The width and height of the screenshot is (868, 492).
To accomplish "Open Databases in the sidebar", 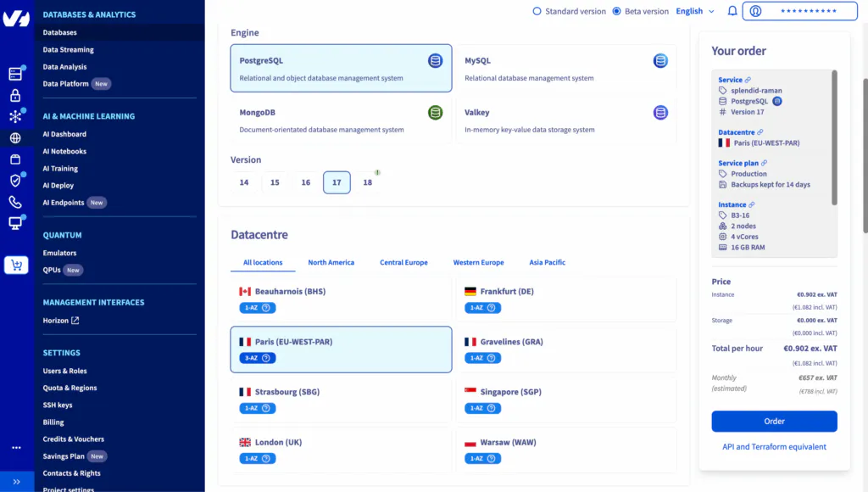I will (60, 33).
